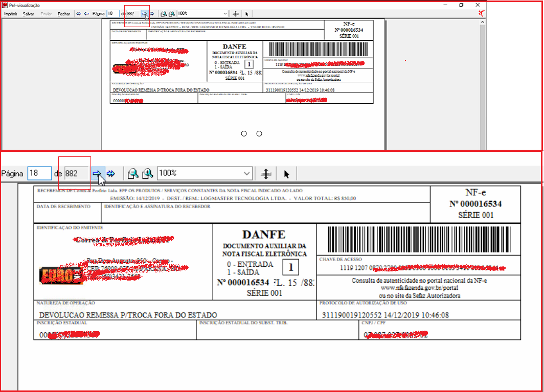This screenshot has height=392, width=544.
Task: Go to previous page with left arrow
Action: tap(86, 14)
